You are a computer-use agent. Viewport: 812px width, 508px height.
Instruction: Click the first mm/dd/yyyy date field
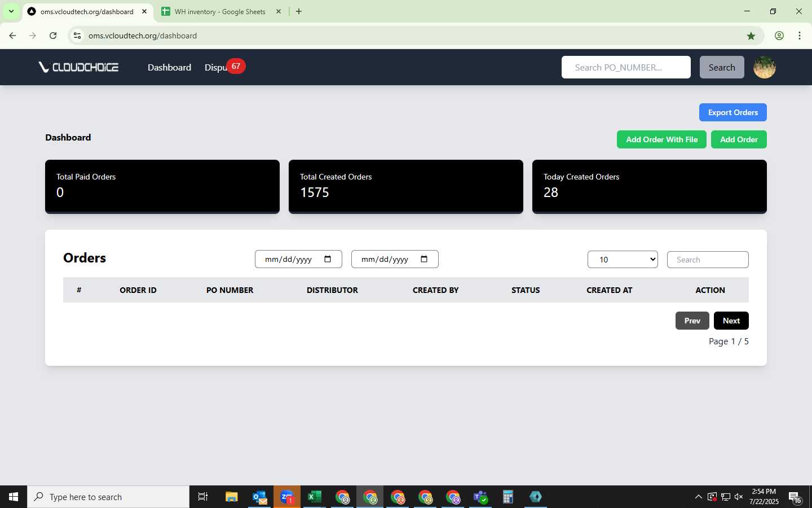298,259
